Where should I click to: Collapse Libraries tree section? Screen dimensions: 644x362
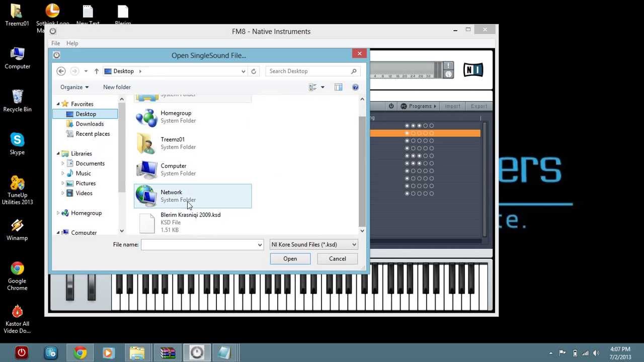point(58,154)
